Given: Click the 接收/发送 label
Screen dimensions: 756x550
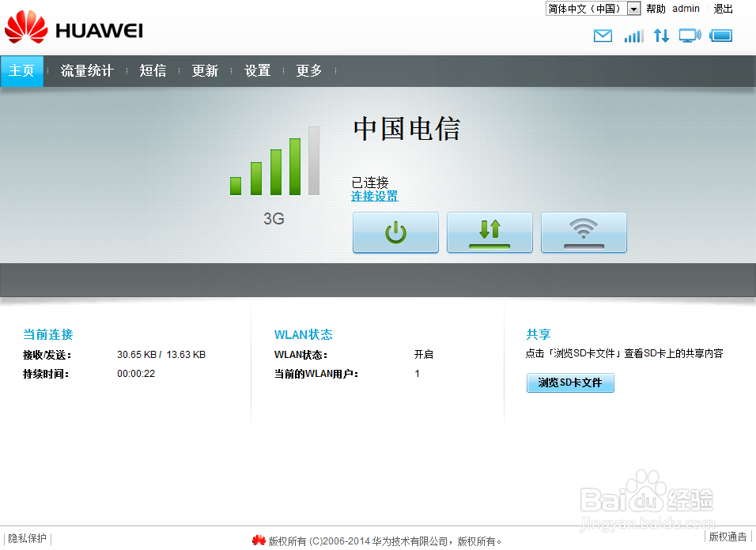Looking at the screenshot, I should click(x=47, y=355).
